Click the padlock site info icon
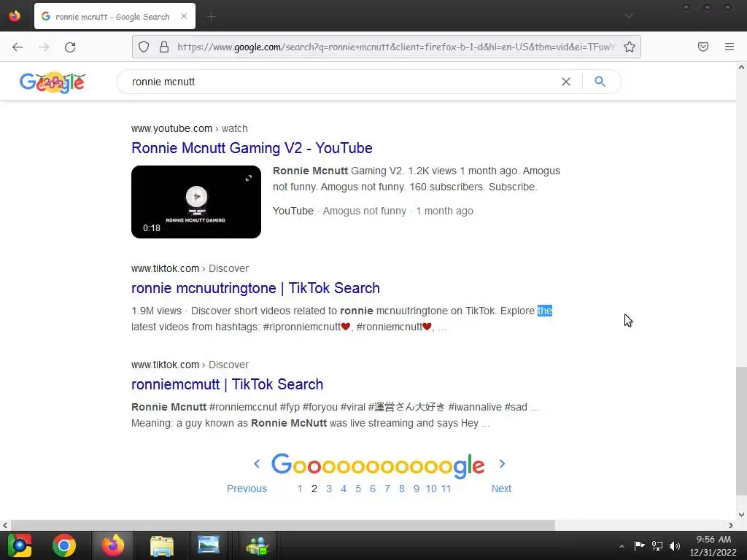Viewport: 747px width, 560px height. (164, 47)
